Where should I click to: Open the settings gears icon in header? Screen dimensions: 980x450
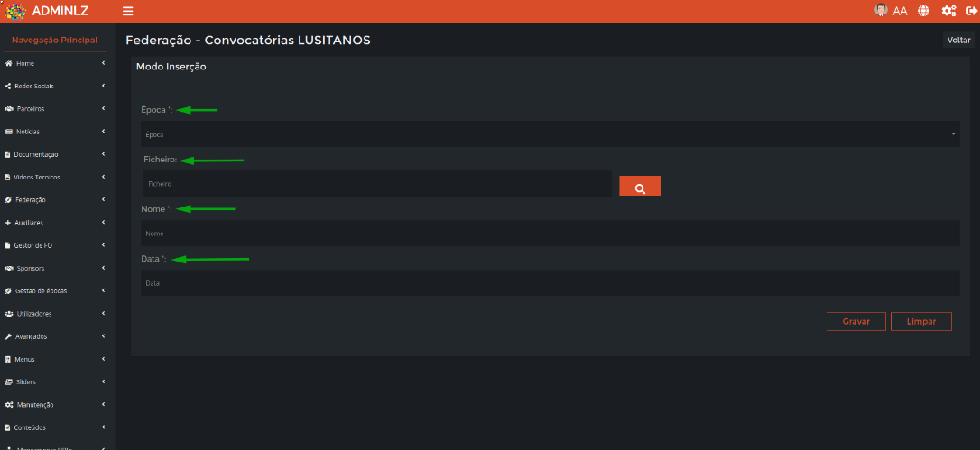[948, 11]
